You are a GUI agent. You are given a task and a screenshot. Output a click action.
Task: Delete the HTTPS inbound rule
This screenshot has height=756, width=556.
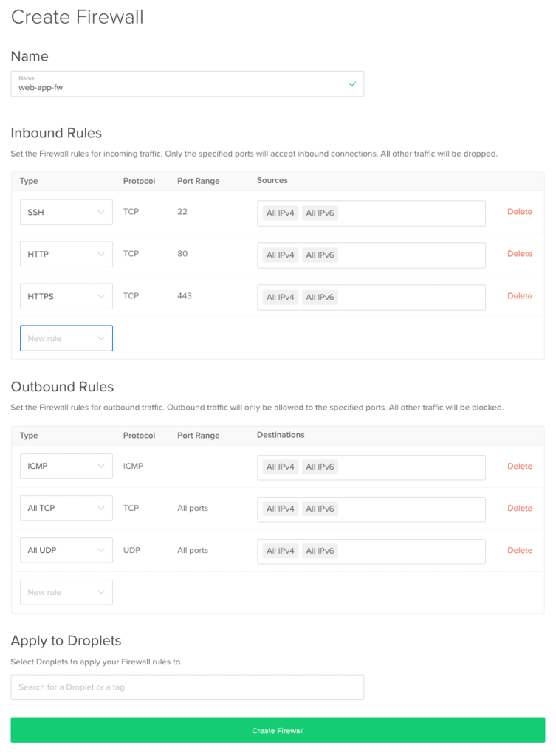[x=519, y=296]
